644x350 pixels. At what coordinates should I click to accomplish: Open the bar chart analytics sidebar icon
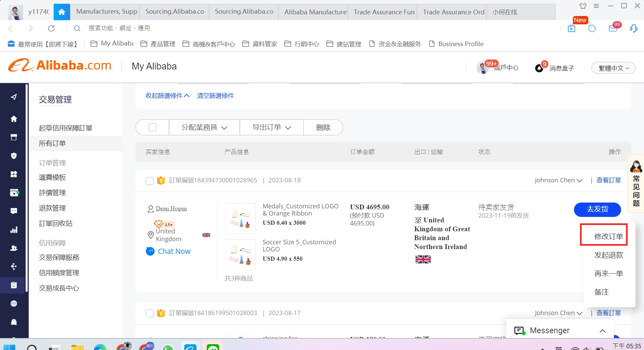coord(14,230)
